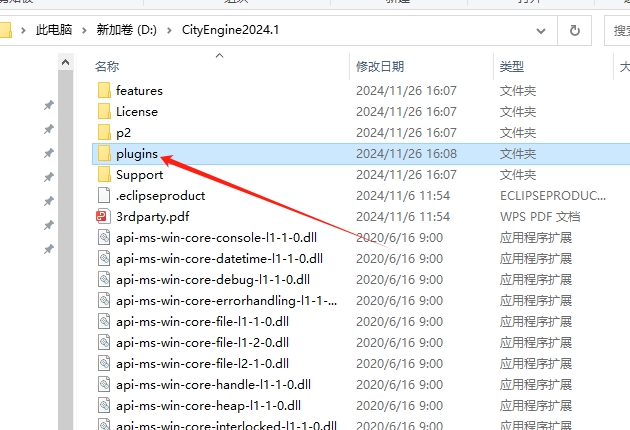Select icon of api-ms-win-core-heap-l1-1-0.dll

tap(104, 405)
